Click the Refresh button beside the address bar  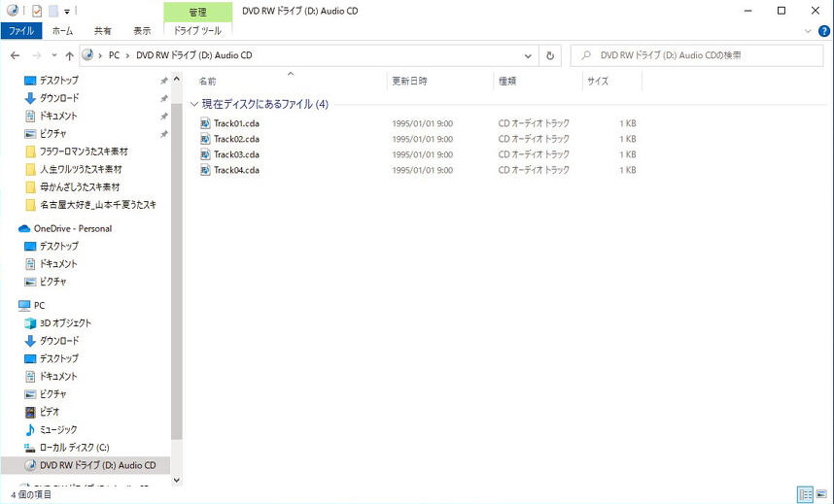pos(551,56)
